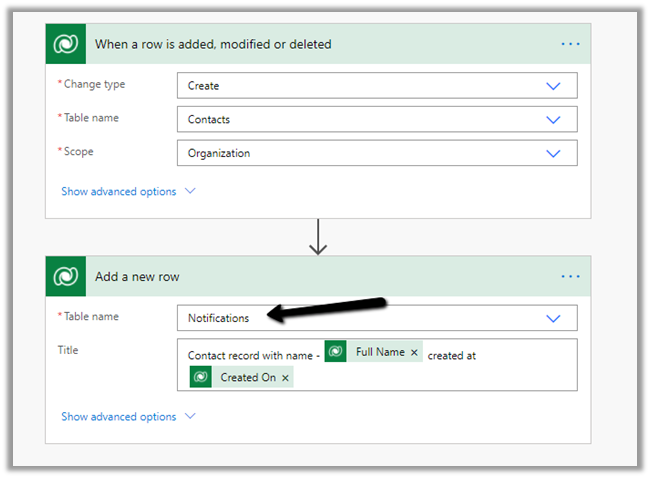
Task: Open the trigger card's ellipsis menu
Action: click(570, 45)
